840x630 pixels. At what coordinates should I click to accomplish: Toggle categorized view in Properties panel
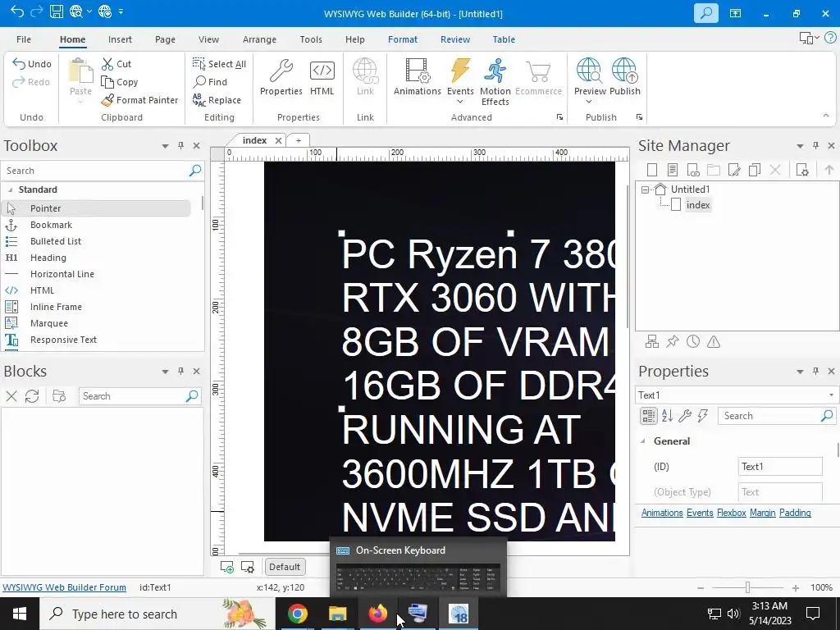point(649,416)
